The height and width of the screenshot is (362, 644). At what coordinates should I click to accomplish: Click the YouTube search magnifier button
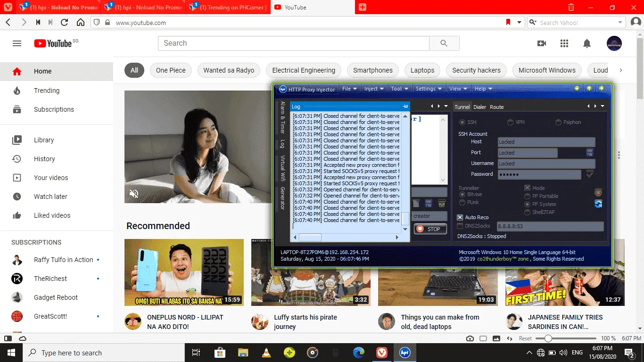pos(444,43)
